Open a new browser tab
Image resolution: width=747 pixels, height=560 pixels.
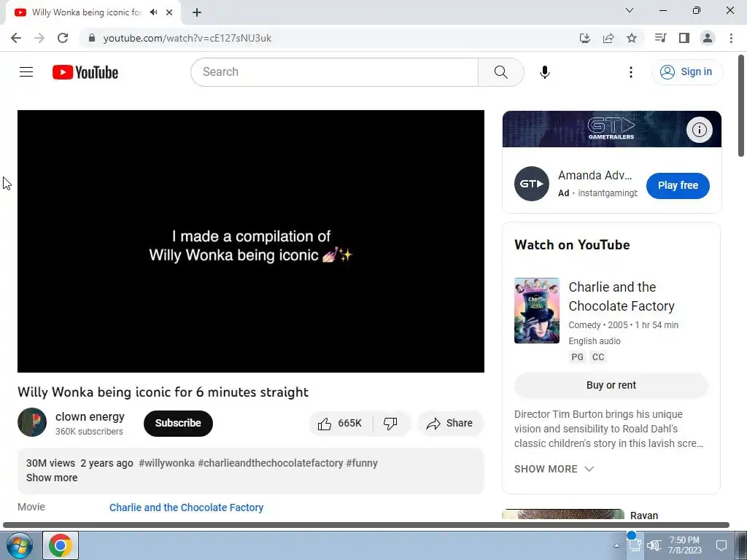197,12
